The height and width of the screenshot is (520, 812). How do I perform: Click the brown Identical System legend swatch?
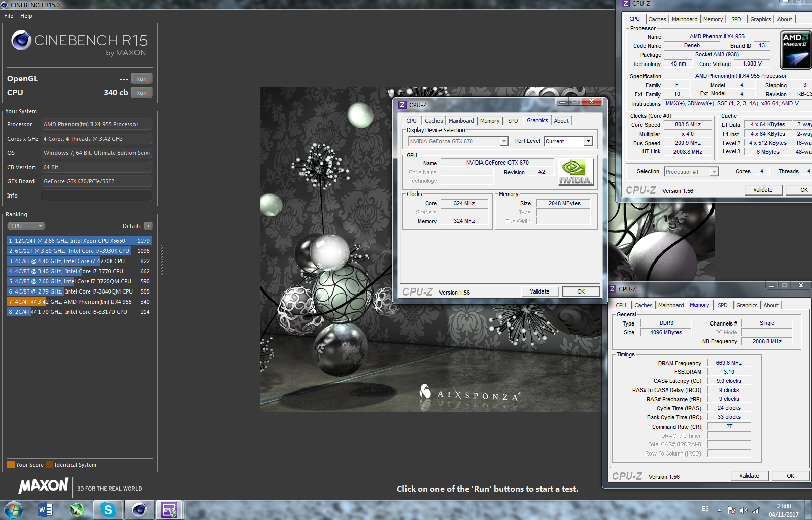(x=49, y=464)
